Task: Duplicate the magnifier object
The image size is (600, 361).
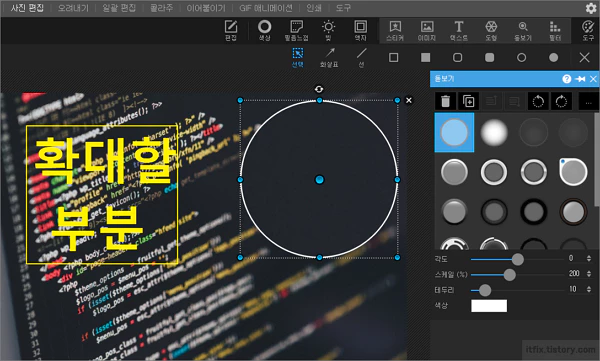Action: point(468,101)
